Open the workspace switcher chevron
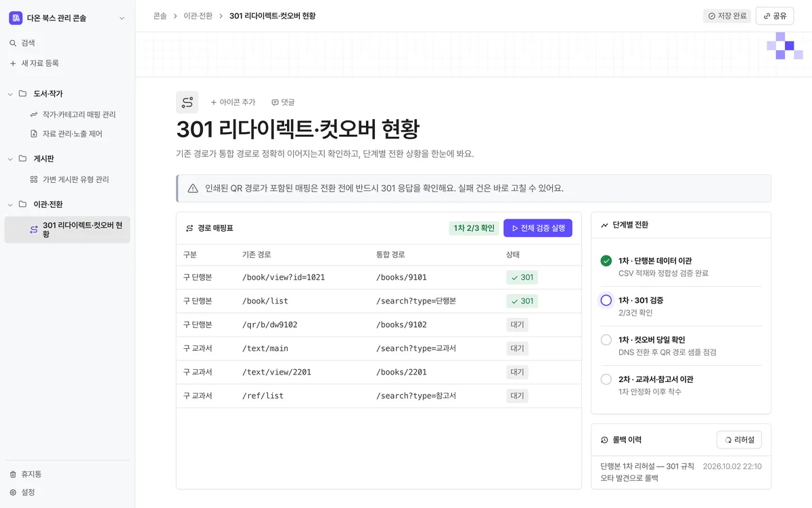Viewport: 812px width, 508px height. (122, 18)
